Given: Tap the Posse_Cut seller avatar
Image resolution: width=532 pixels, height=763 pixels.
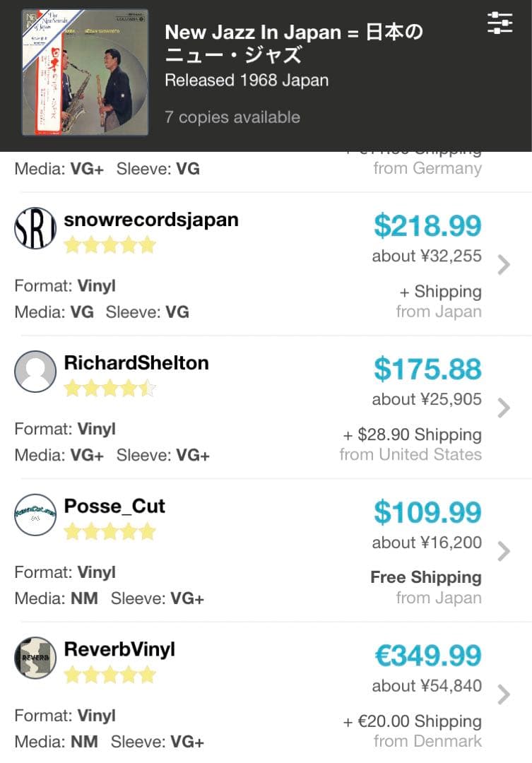Looking at the screenshot, I should coord(35,515).
